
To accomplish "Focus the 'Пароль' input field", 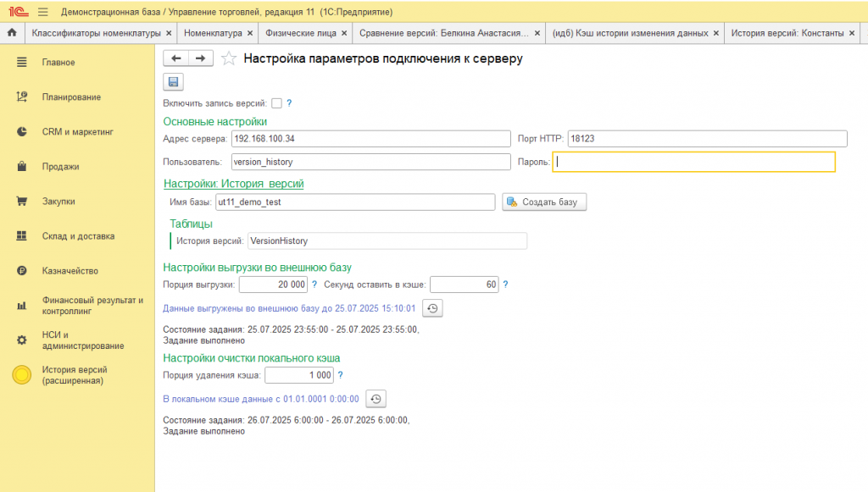I will 693,161.
